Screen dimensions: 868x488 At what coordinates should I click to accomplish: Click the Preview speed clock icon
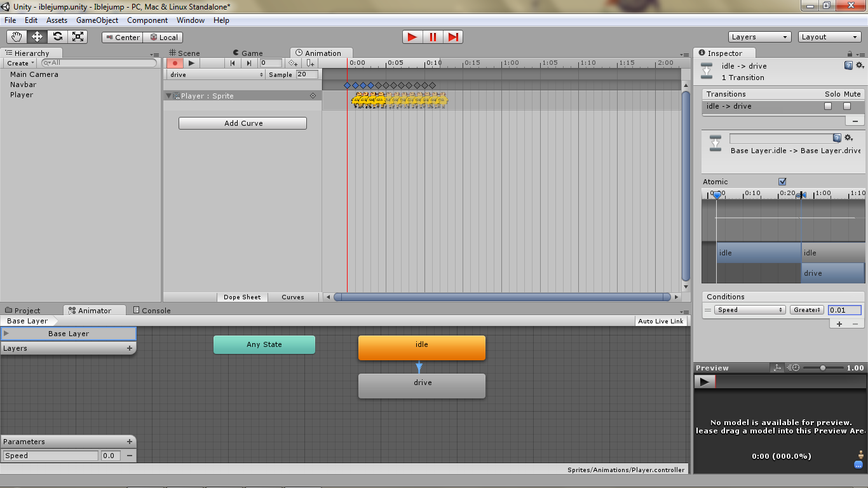[x=792, y=368]
